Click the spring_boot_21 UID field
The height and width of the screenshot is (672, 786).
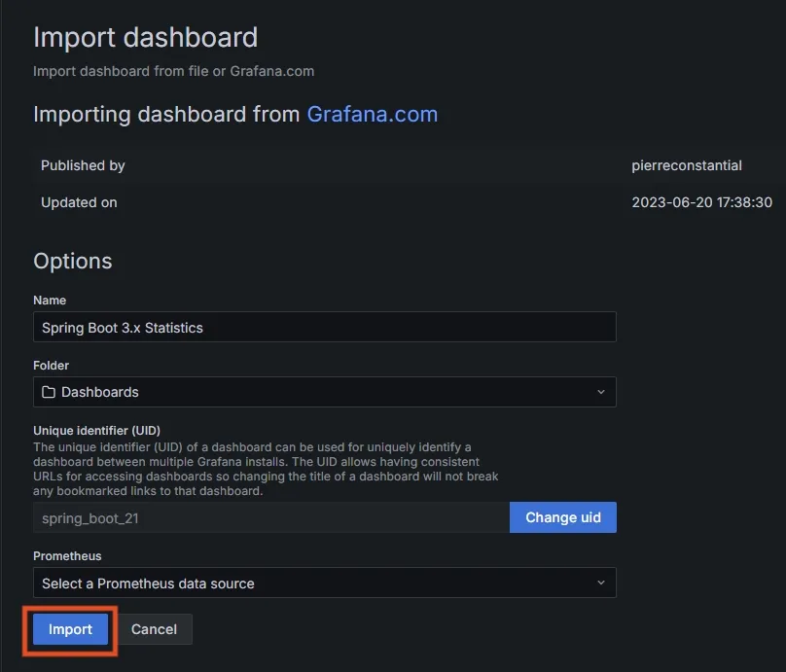[271, 517]
